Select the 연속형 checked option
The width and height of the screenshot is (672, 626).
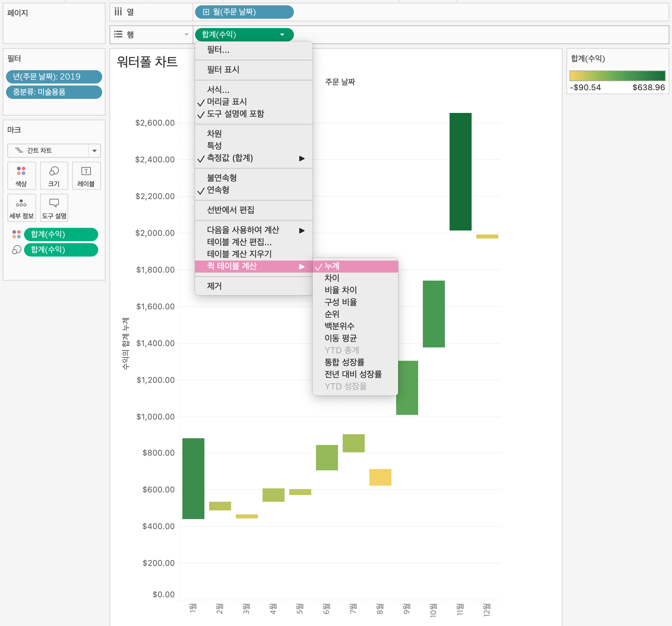pyautogui.click(x=218, y=190)
